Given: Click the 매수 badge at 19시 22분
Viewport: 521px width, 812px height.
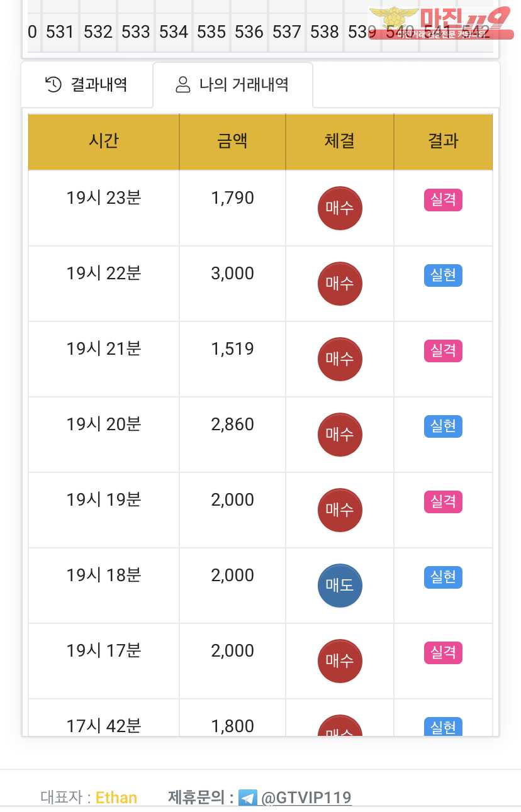Looking at the screenshot, I should [x=340, y=284].
